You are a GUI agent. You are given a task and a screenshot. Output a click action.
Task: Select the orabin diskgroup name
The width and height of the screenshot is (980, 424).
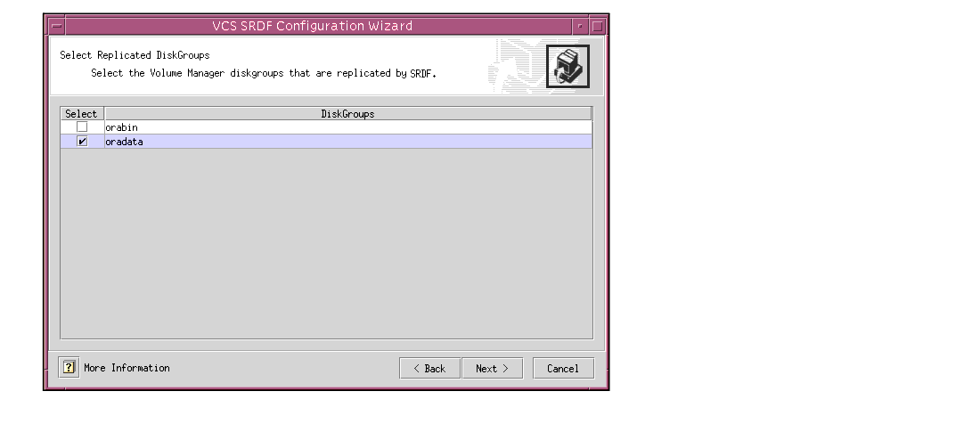(121, 127)
